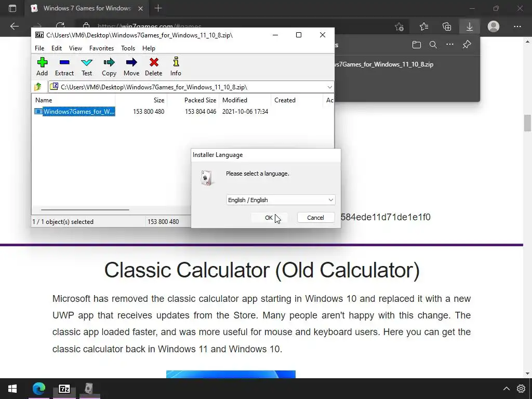Switch to 7-Zip in the taskbar
Image resolution: width=532 pixels, height=399 pixels.
(64, 389)
